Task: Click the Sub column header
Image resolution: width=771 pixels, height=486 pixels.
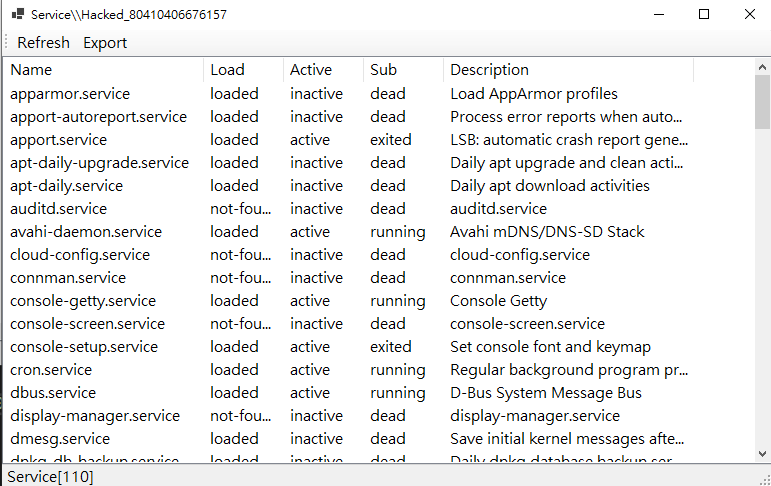Action: click(383, 70)
